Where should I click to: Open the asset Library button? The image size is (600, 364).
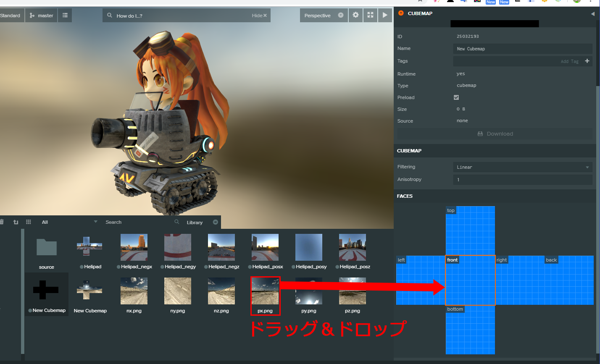click(x=202, y=222)
